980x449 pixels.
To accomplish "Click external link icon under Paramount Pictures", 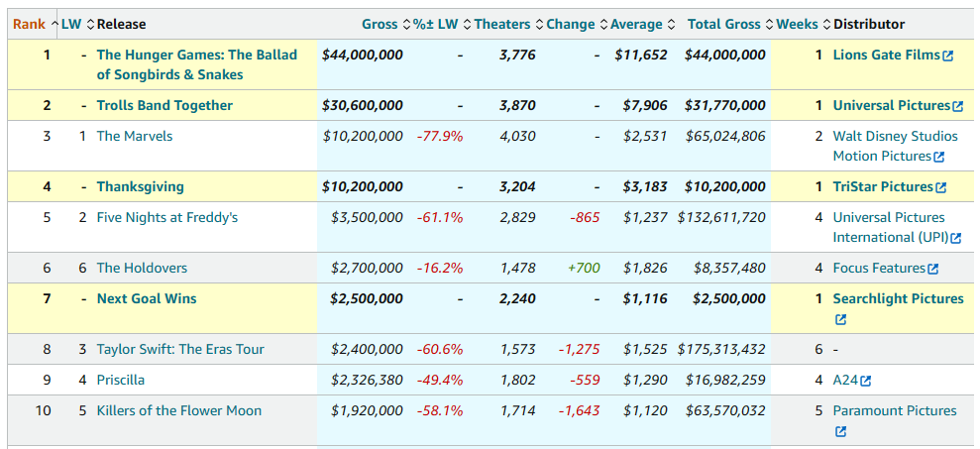I will (x=840, y=431).
